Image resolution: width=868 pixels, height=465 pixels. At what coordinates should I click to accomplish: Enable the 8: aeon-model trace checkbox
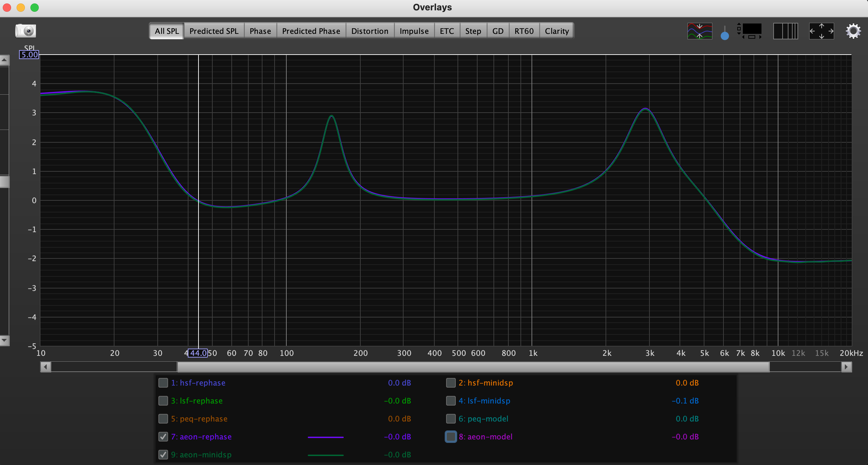click(x=451, y=437)
